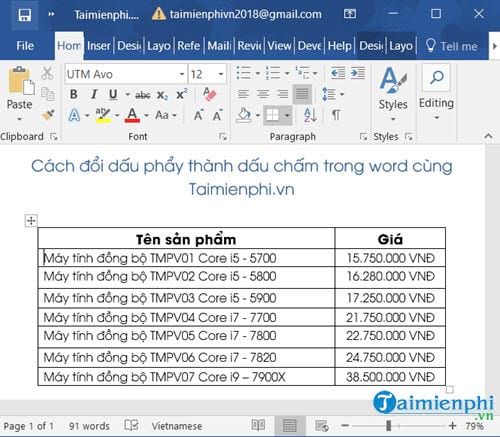The height and width of the screenshot is (437, 500).
Task: Decrease font size with Shrink Font
Action: click(218, 115)
